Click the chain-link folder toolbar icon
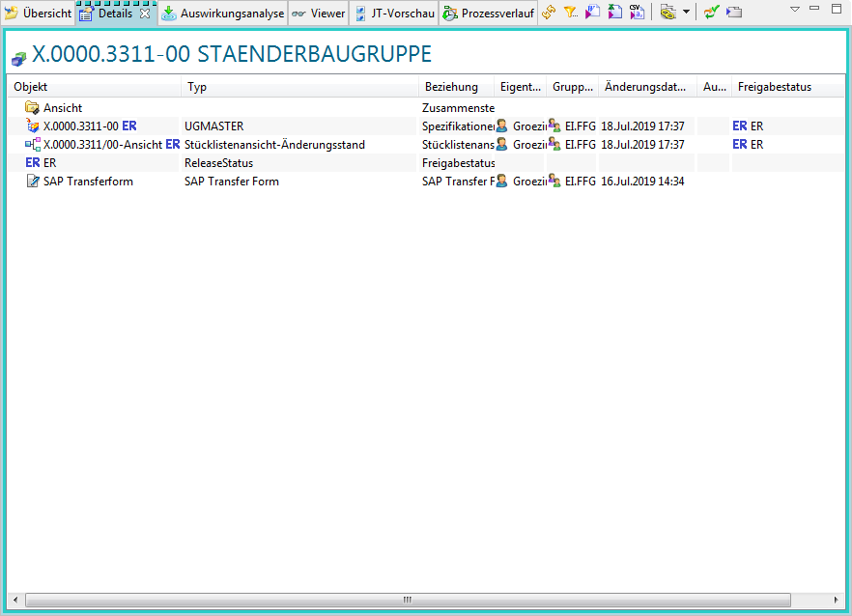Image resolution: width=852 pixels, height=616 pixels. click(x=667, y=13)
